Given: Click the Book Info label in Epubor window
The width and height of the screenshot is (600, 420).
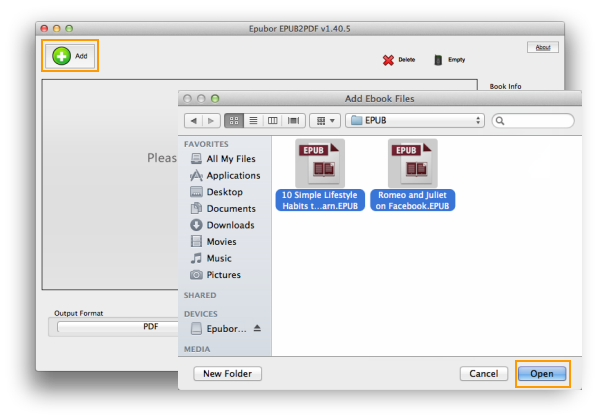Looking at the screenshot, I should click(505, 86).
